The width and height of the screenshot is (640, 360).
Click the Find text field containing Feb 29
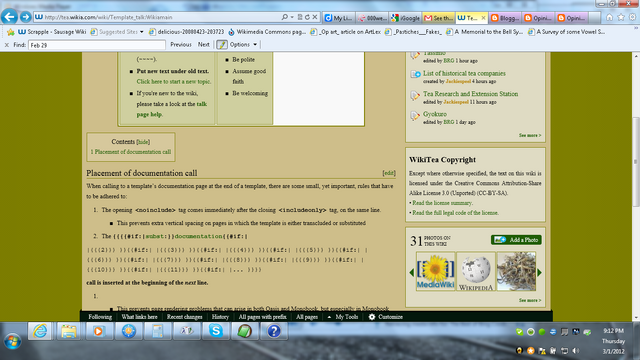point(97,45)
